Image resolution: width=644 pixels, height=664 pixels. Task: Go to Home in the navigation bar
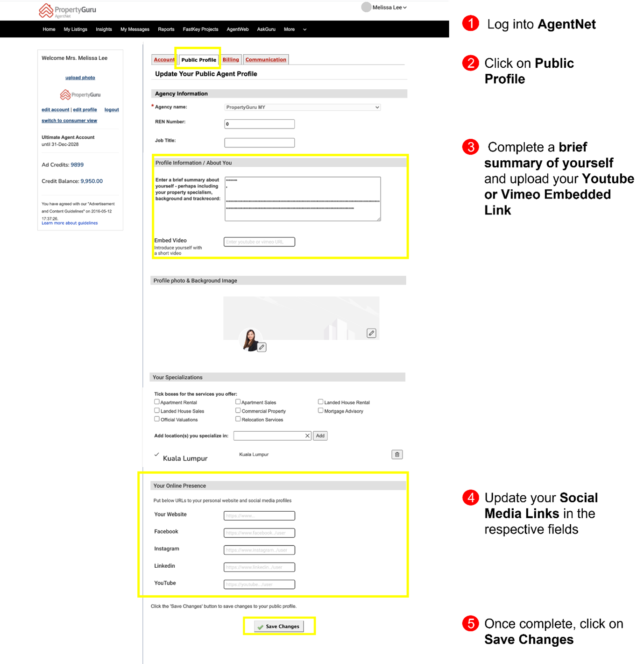pyautogui.click(x=49, y=29)
